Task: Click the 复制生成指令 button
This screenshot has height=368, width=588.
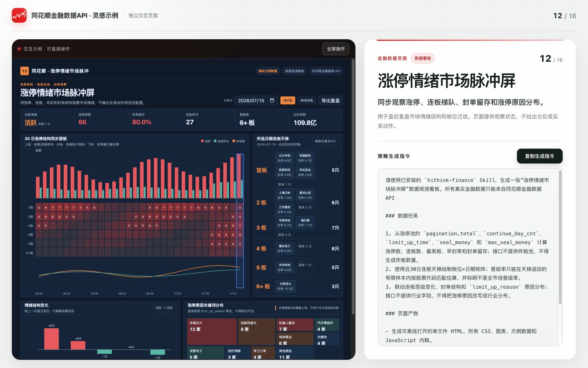Action: click(x=539, y=156)
